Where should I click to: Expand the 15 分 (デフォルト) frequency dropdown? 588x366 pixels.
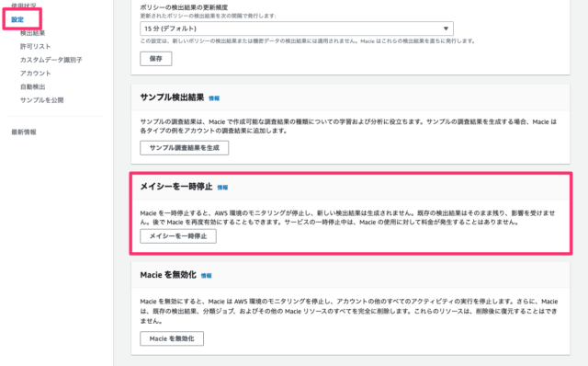click(297, 29)
